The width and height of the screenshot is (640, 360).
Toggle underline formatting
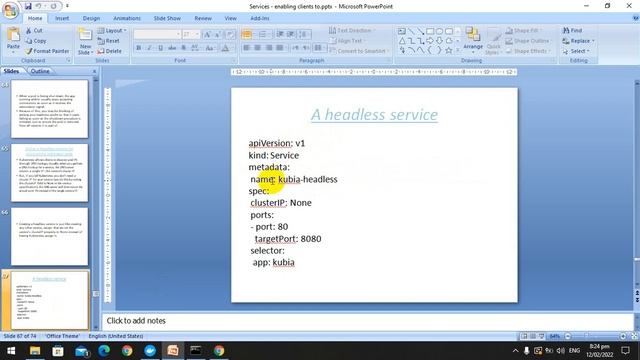click(160, 48)
